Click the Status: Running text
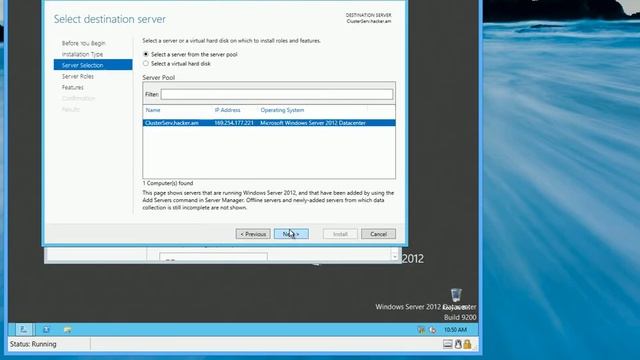This screenshot has width=640, height=360. (33, 344)
